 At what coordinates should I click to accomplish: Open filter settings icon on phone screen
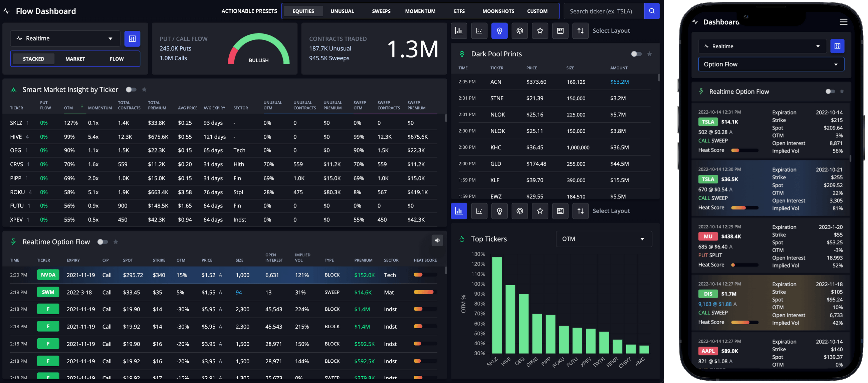click(x=837, y=46)
